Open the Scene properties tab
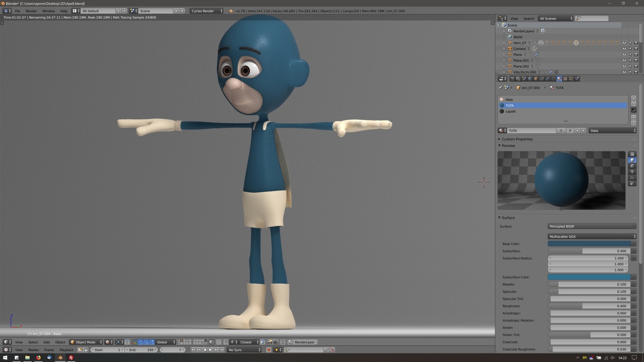Screen dimensions: 644x362 tap(524, 79)
